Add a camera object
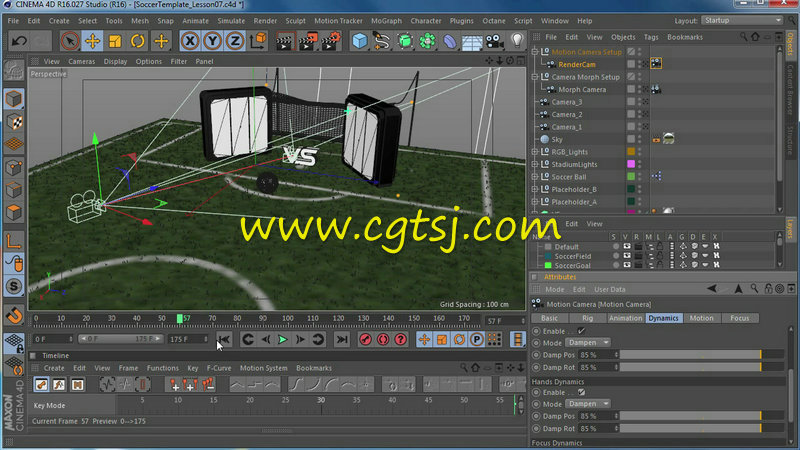Viewport: 800px width, 450px height. (x=494, y=40)
